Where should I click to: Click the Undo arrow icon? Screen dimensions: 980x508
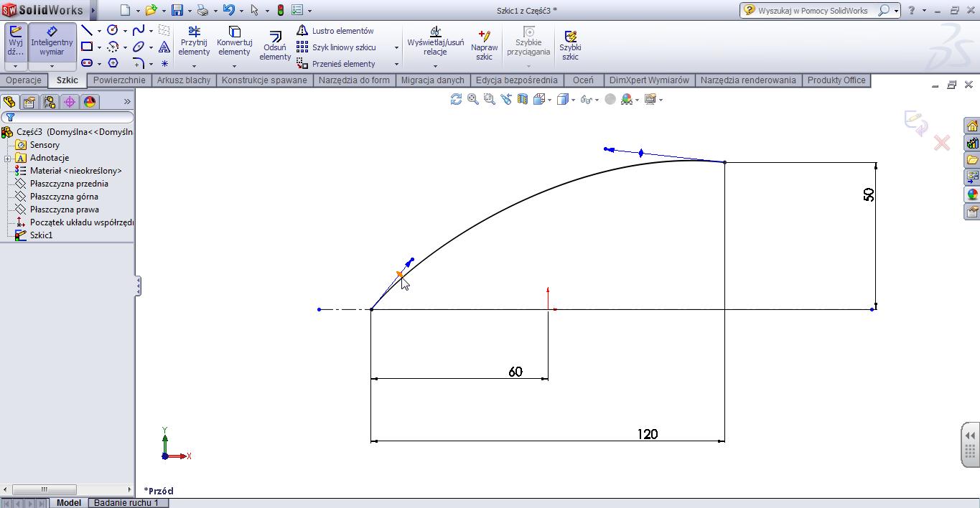coord(228,10)
